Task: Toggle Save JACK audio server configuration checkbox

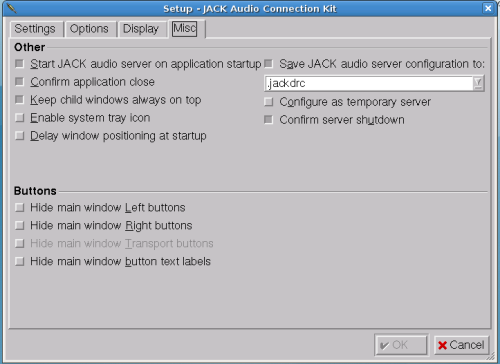Action: (x=268, y=64)
